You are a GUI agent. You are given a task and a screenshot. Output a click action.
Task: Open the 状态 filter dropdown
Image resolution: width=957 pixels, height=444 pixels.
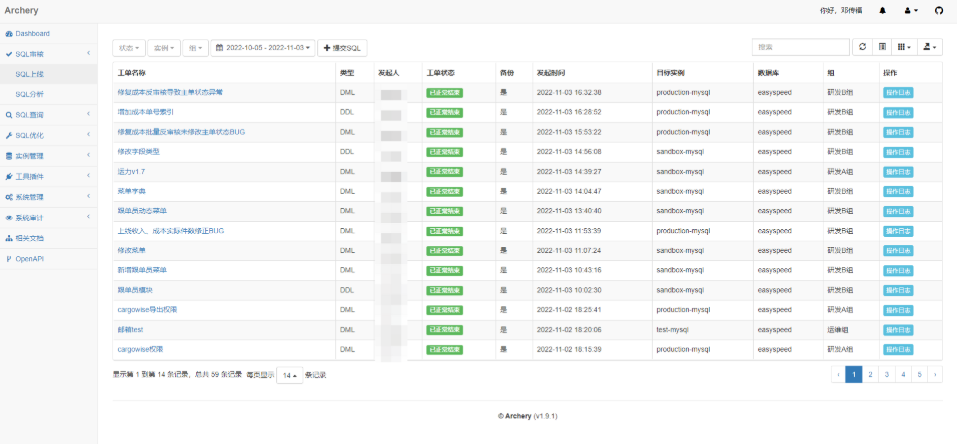129,48
